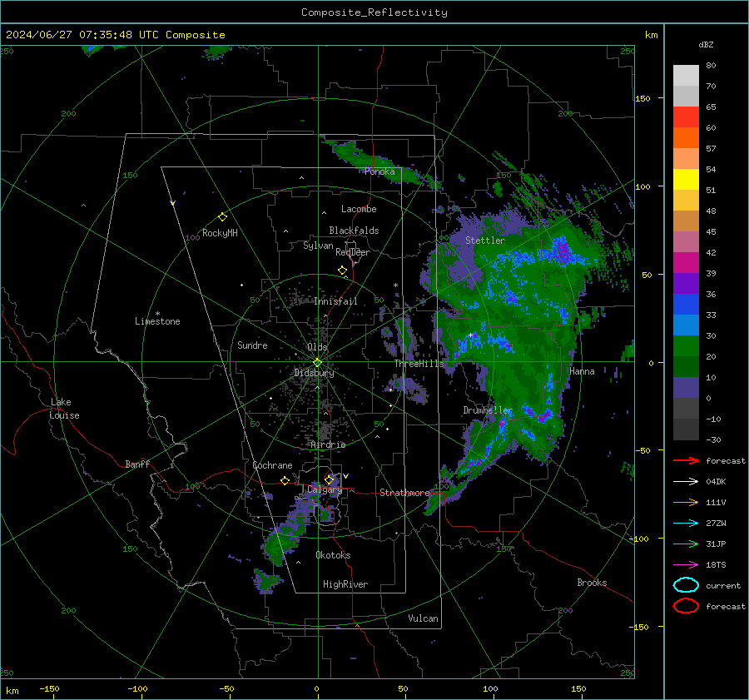
Task: Click the Sundre city label
Action: 252,345
